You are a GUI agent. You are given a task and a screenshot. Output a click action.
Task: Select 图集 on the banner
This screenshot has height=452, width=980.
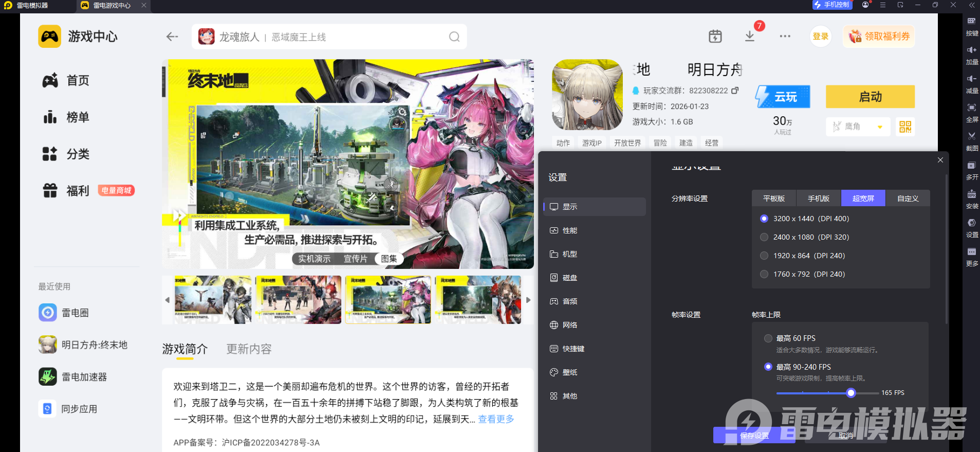point(389,259)
